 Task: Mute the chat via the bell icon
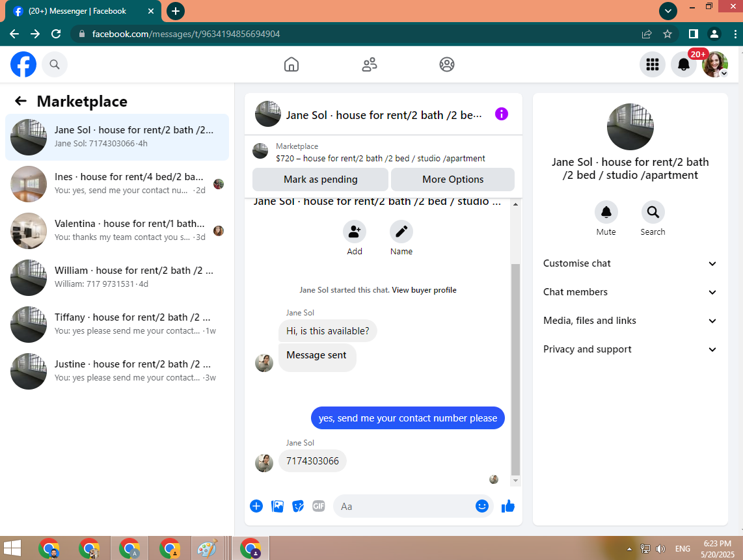[606, 212]
